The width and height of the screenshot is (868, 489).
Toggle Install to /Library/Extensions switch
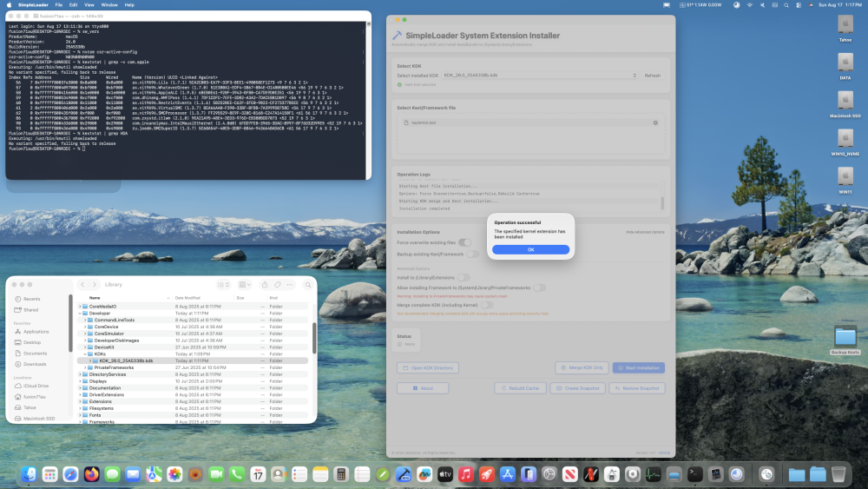point(464,277)
